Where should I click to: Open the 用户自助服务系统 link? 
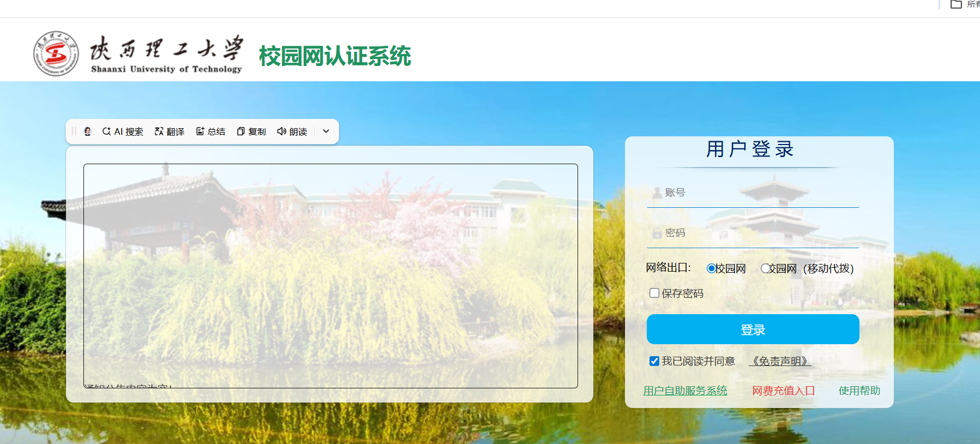[x=685, y=391]
